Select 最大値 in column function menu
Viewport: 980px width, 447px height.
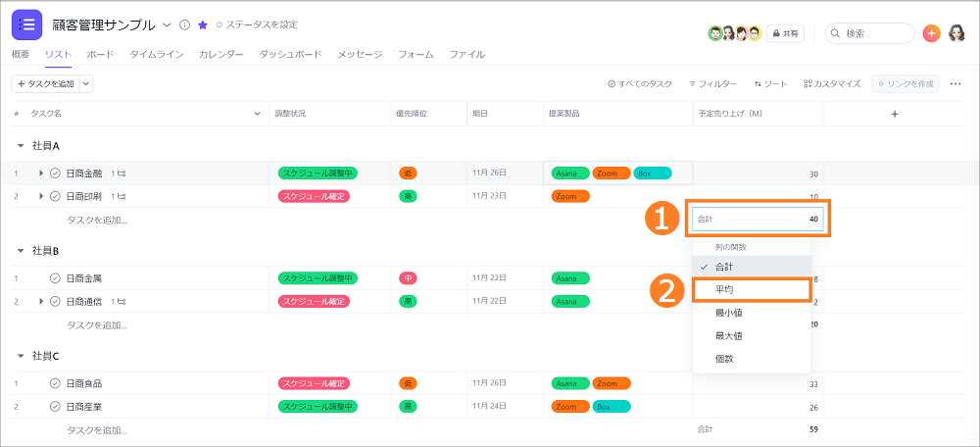coord(752,335)
